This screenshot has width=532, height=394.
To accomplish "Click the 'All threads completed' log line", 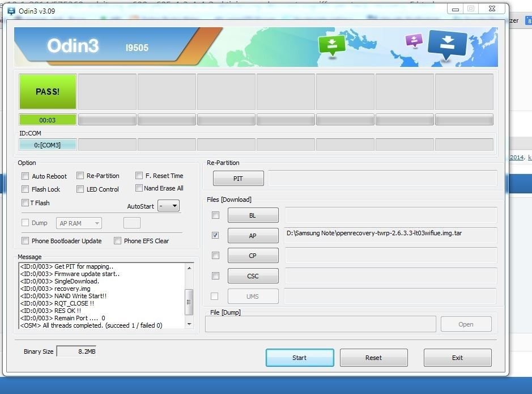I will 91,325.
